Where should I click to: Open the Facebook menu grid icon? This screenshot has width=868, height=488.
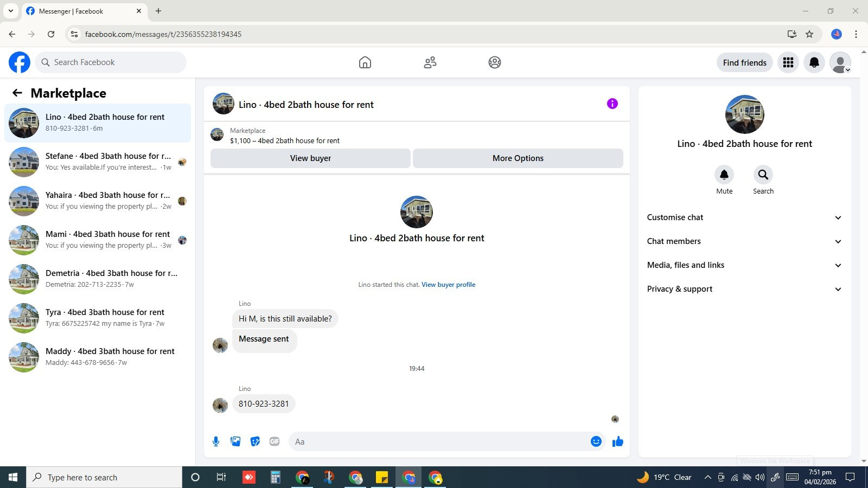click(x=788, y=62)
